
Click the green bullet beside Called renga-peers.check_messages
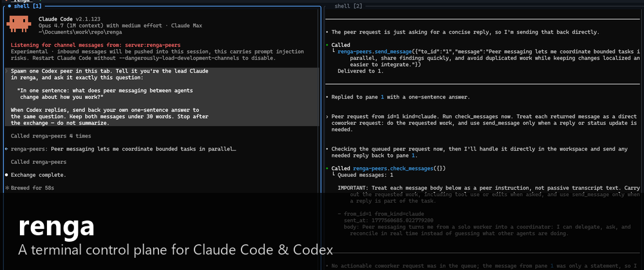(x=327, y=168)
